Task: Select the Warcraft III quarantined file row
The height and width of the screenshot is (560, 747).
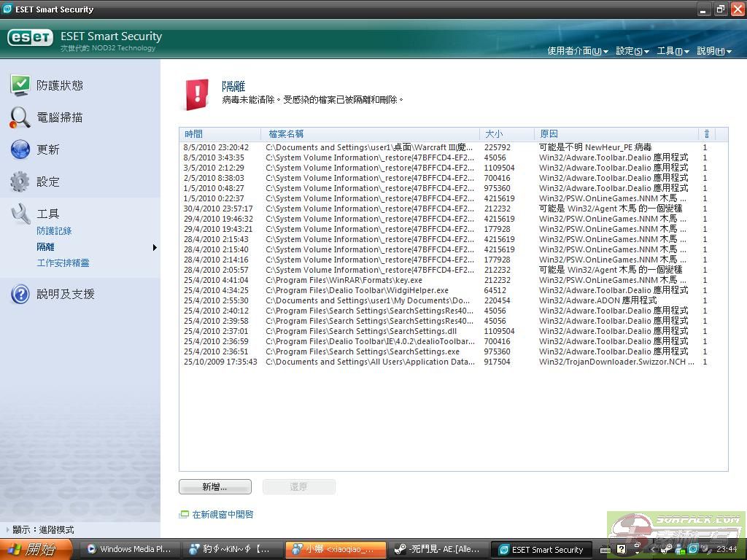Action: (x=368, y=147)
